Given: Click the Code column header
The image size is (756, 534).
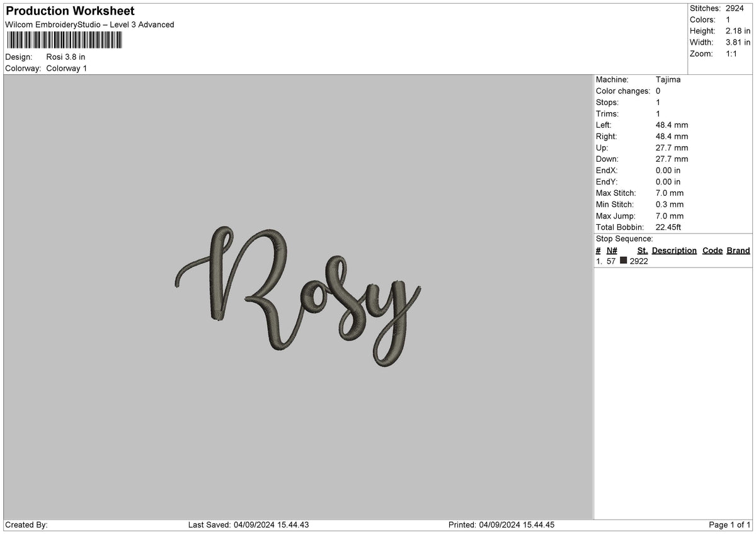Looking at the screenshot, I should coord(712,250).
